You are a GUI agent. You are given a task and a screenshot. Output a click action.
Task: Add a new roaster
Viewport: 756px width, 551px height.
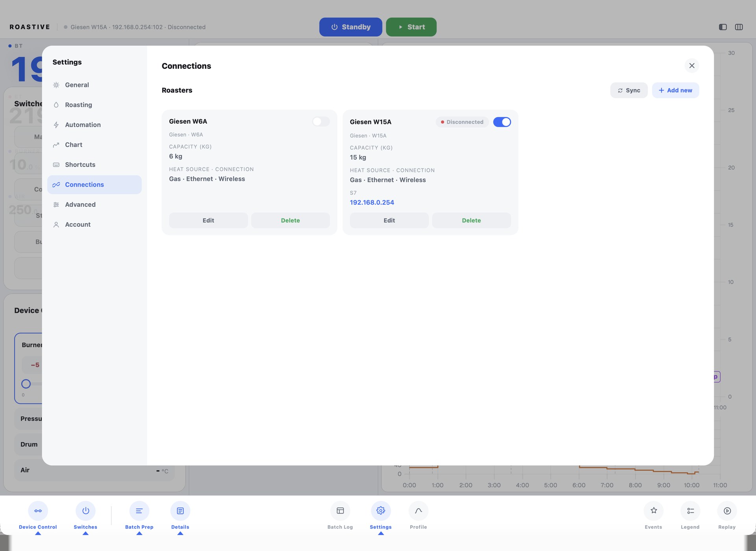click(675, 90)
